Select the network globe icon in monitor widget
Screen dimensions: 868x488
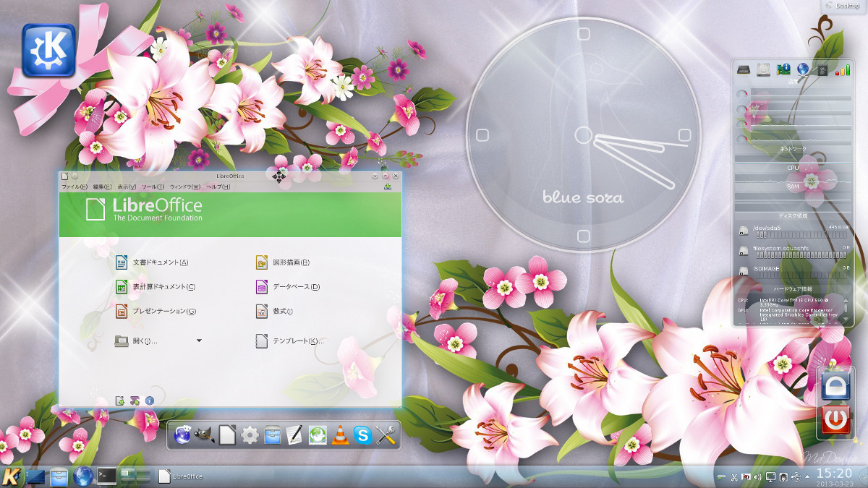pyautogui.click(x=803, y=69)
